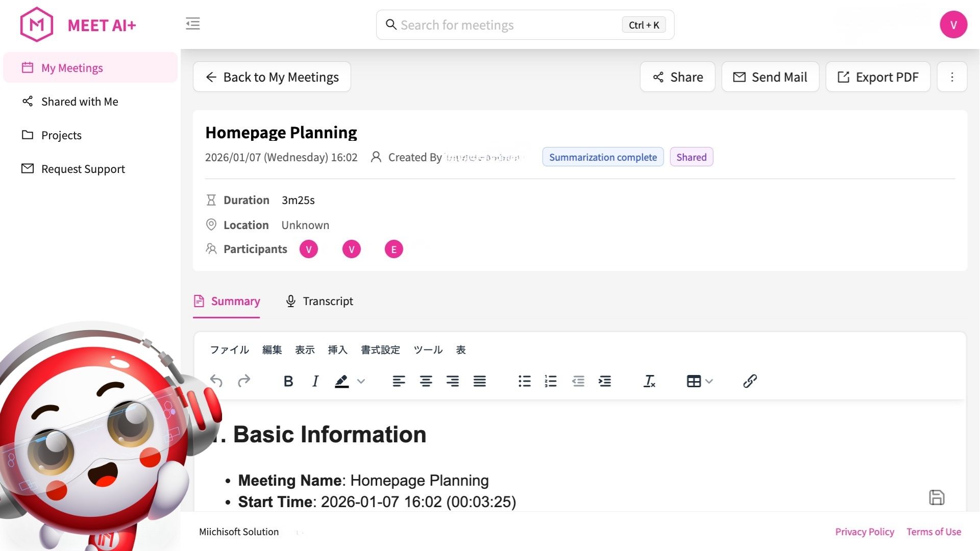Toggle italic formatting
The height and width of the screenshot is (551, 980).
tap(315, 381)
